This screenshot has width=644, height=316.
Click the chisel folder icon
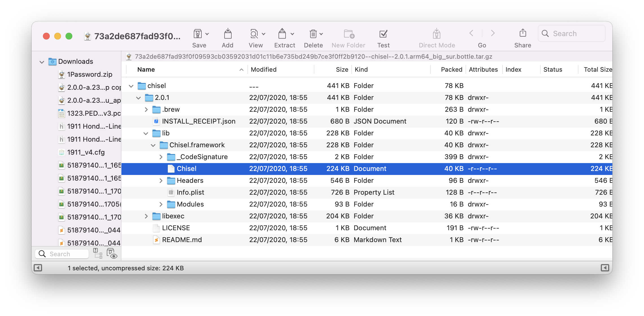(x=142, y=86)
